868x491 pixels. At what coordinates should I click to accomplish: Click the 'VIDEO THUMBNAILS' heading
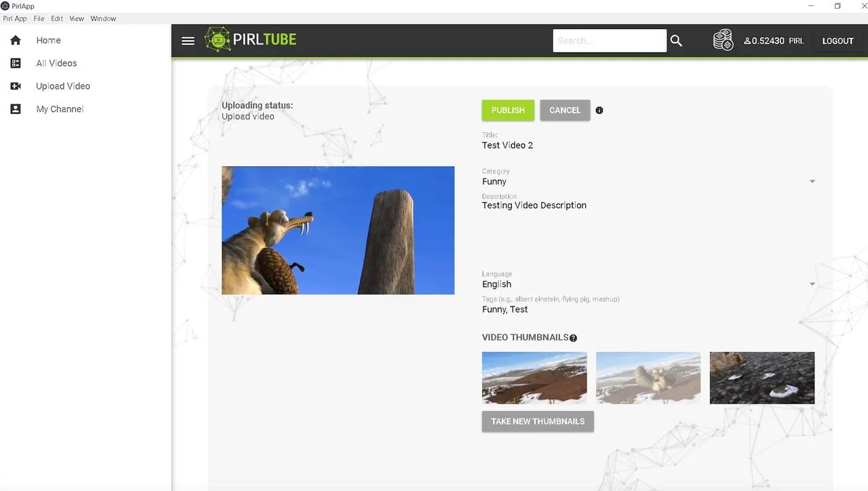[525, 338]
